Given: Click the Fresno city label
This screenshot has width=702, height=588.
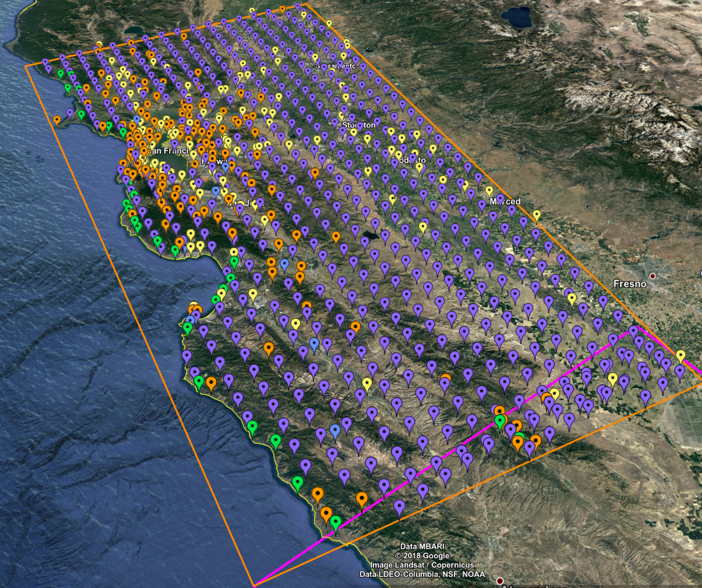Looking at the screenshot, I should tap(629, 284).
